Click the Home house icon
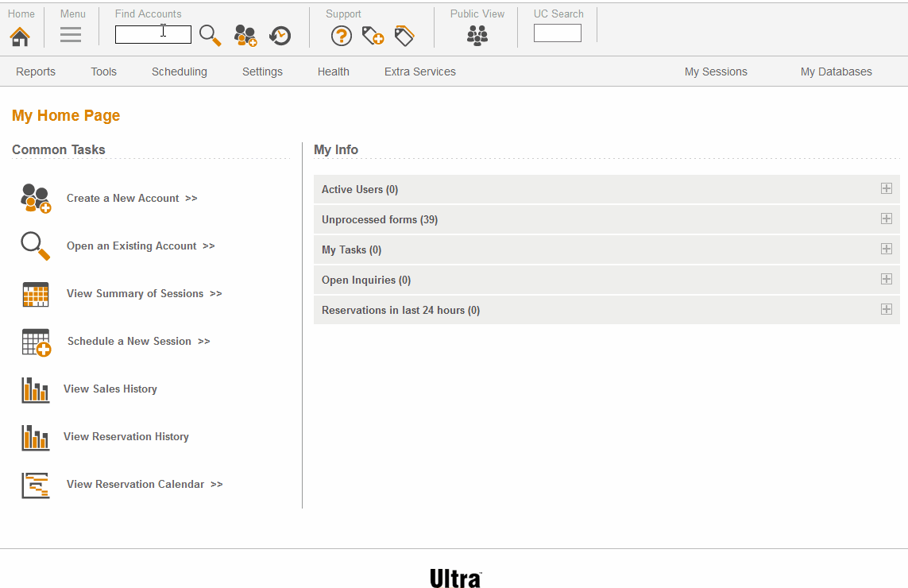The height and width of the screenshot is (588, 908). 20,36
